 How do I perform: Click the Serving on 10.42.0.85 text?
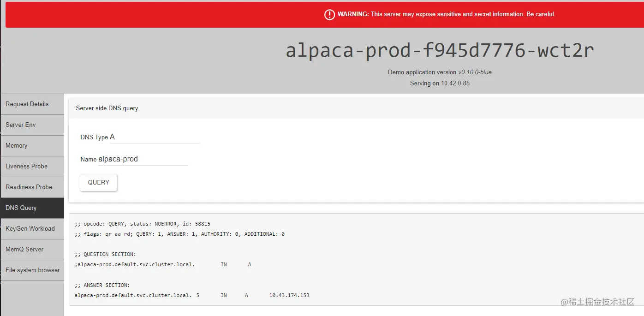(439, 83)
